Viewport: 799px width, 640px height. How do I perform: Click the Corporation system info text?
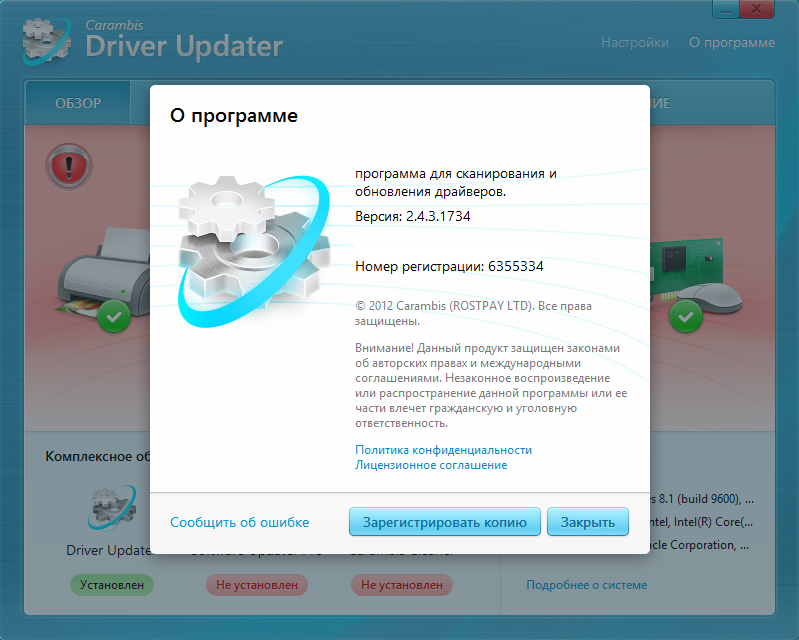click(700, 545)
